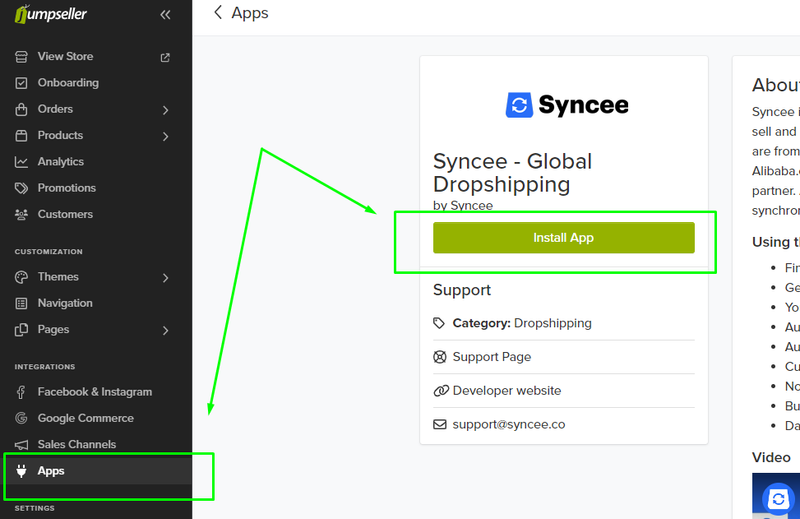Click the Customers people icon
This screenshot has height=519, width=800.
click(21, 214)
